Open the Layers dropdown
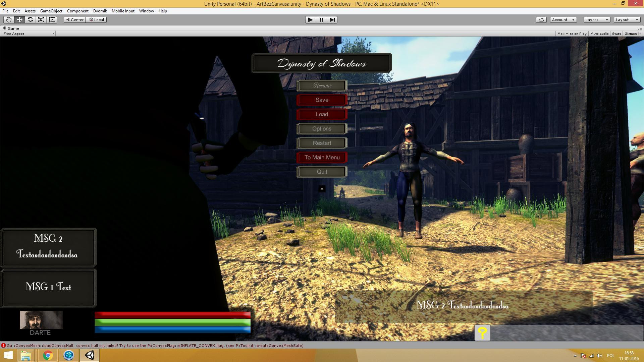Viewport: 644px width, 362px height. [x=597, y=20]
